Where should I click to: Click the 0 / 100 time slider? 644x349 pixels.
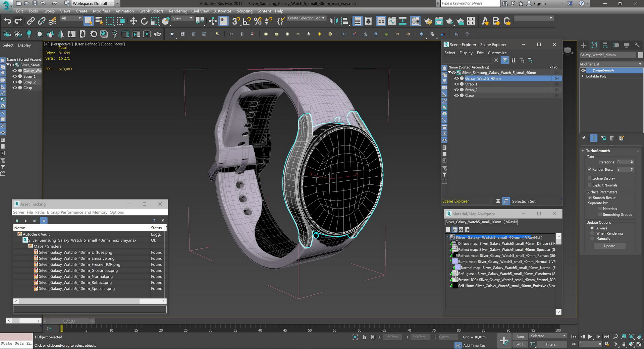pyautogui.click(x=69, y=321)
